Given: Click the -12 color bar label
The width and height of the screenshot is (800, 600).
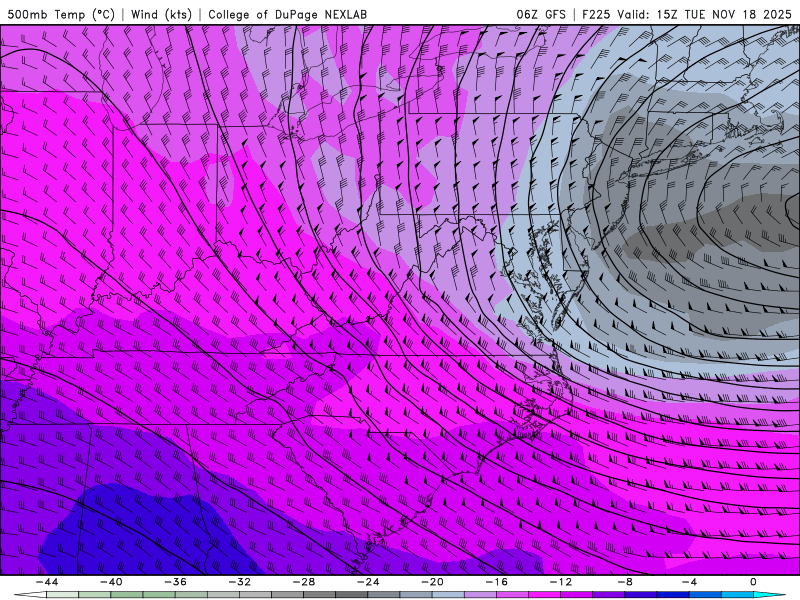Looking at the screenshot, I should pyautogui.click(x=561, y=582).
